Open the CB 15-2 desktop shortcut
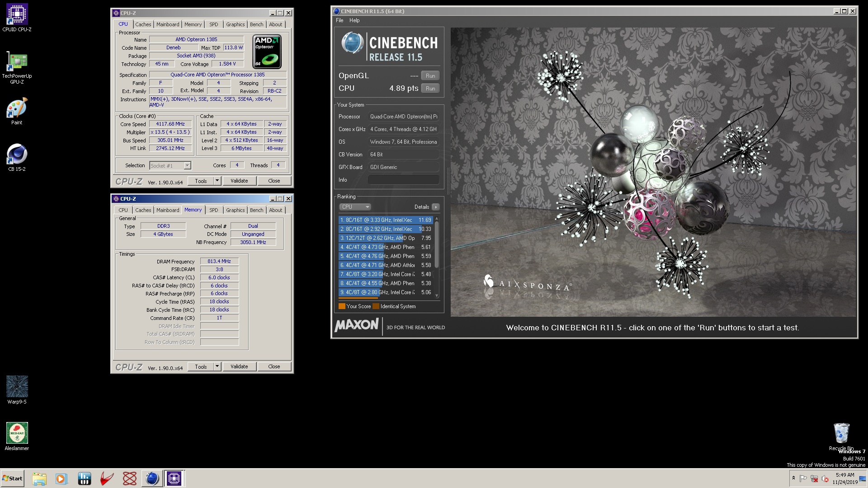868x488 pixels. 17,158
